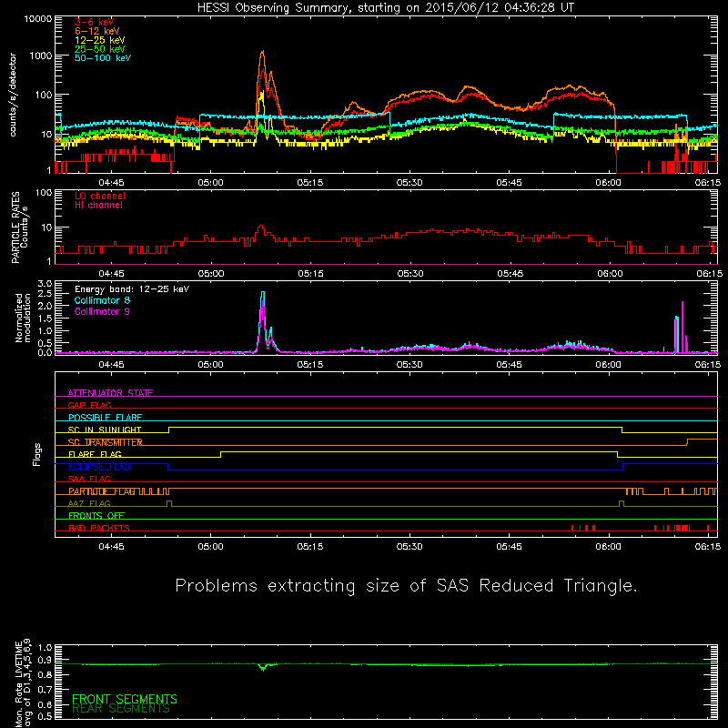Click the REAR SEGMENTS legend label

pos(121,709)
